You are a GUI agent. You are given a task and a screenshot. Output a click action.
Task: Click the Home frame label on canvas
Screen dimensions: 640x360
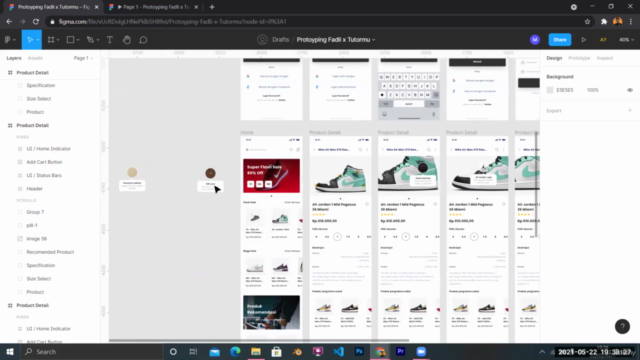(247, 133)
